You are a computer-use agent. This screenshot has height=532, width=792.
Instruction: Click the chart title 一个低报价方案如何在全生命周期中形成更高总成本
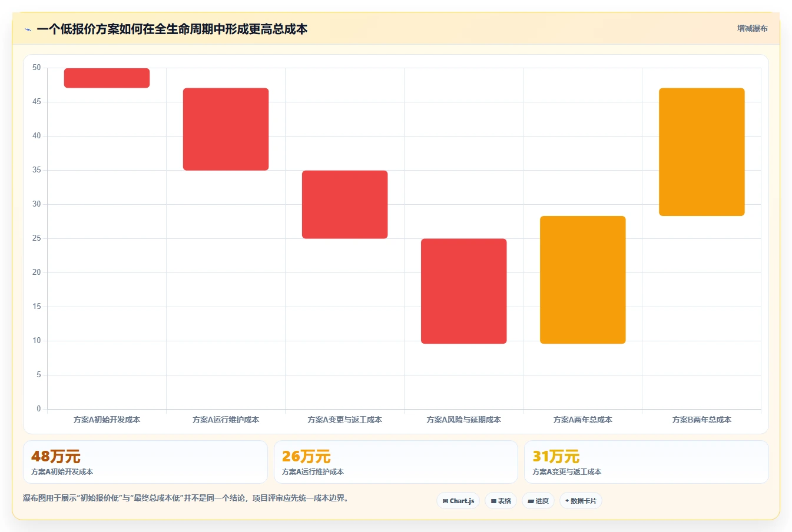click(172, 29)
